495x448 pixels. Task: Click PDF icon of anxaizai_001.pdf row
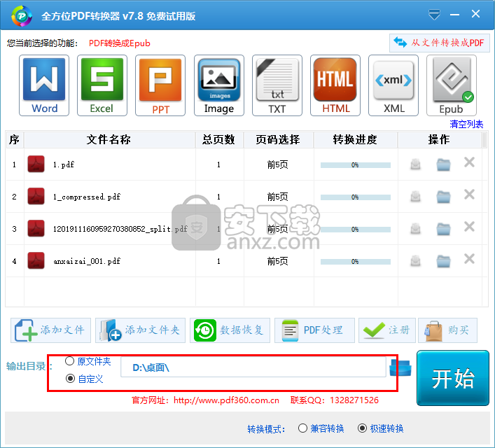36,260
